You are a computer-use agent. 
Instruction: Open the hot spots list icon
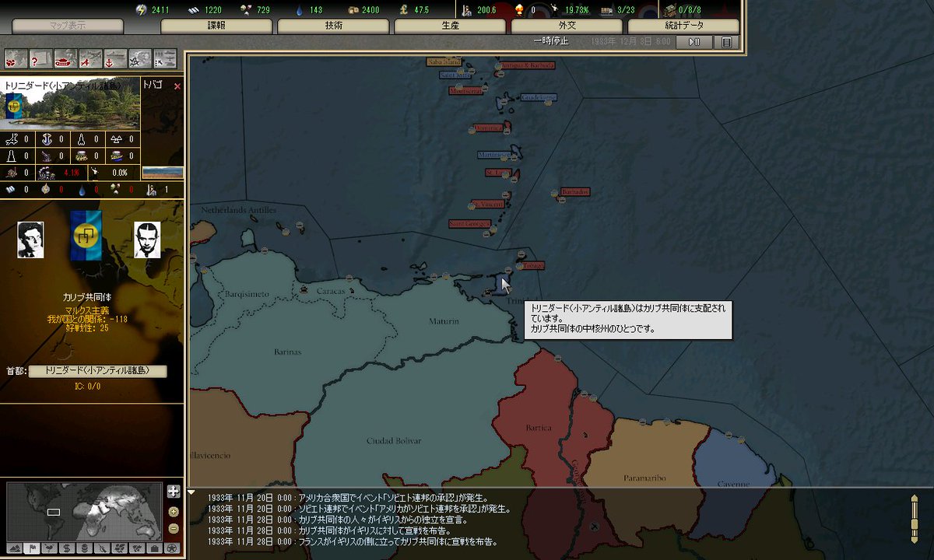click(16, 59)
